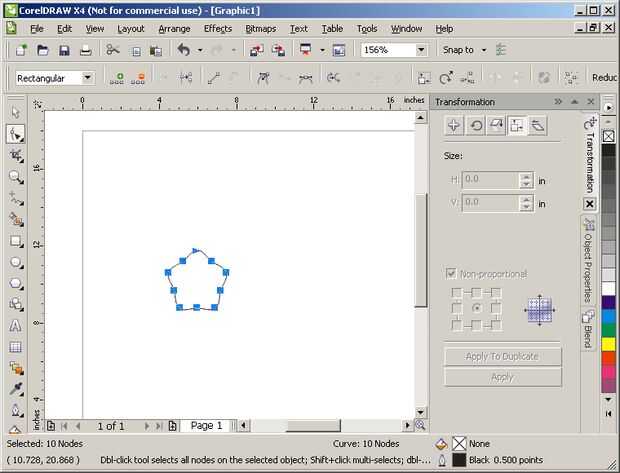
Task: Increase the horizontal size stepper
Action: pos(526,176)
